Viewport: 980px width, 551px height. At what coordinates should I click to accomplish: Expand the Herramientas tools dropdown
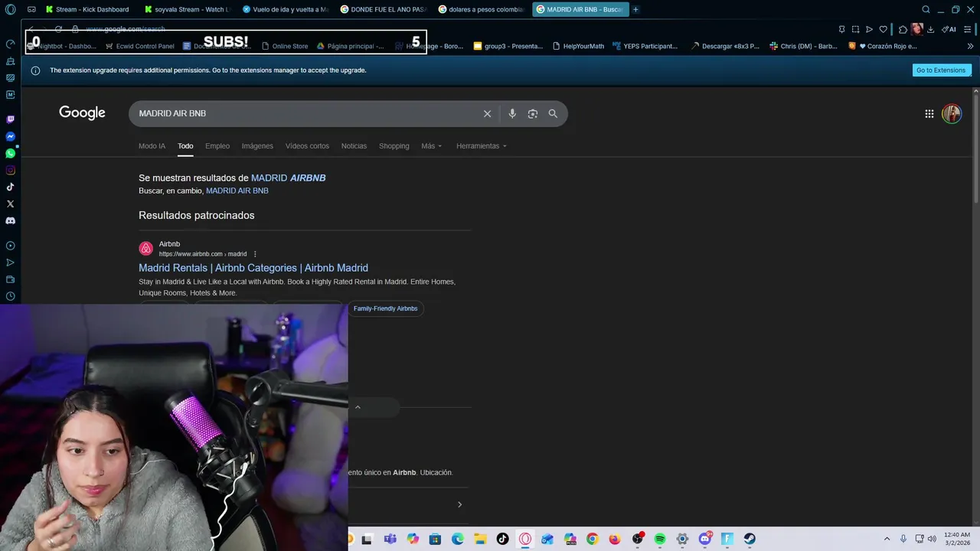[481, 146]
